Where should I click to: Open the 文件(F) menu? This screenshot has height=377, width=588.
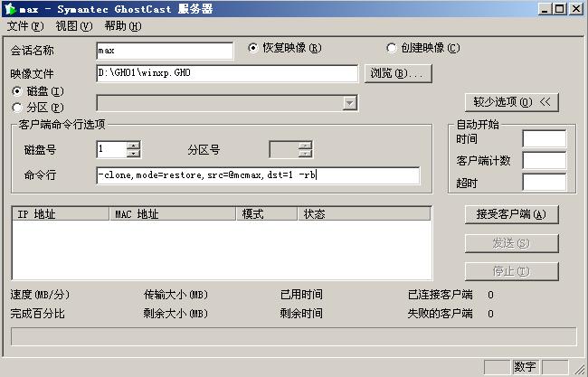pos(25,26)
